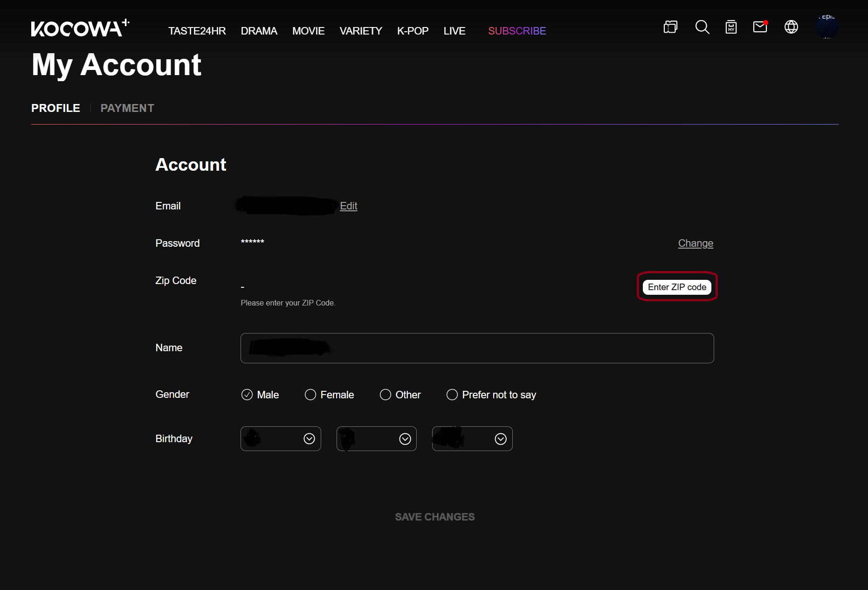868x590 pixels.
Task: Expand the middle Birthday dropdown
Action: (377, 439)
